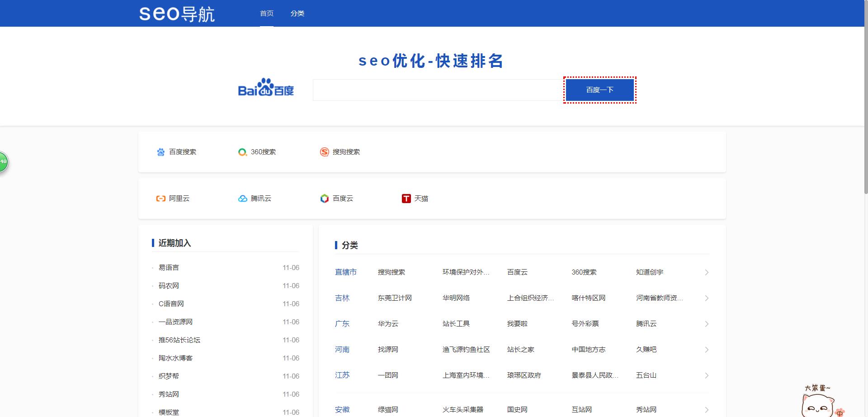Open 华为云 in 广东 row
The width and height of the screenshot is (868, 417).
pos(388,324)
